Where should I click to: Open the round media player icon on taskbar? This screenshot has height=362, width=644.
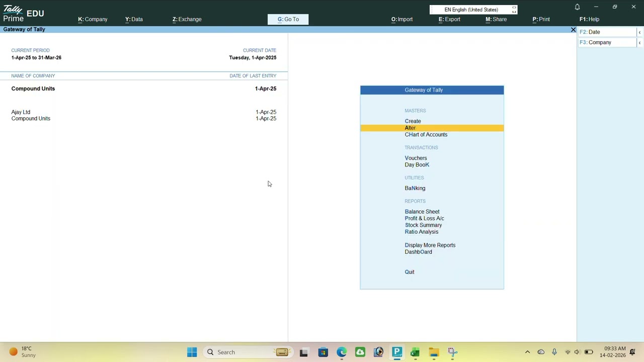pos(378,352)
